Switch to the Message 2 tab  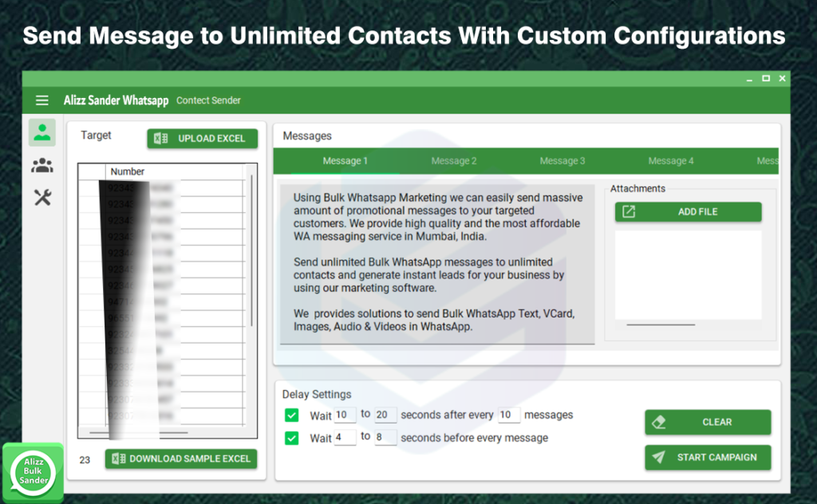tap(454, 161)
